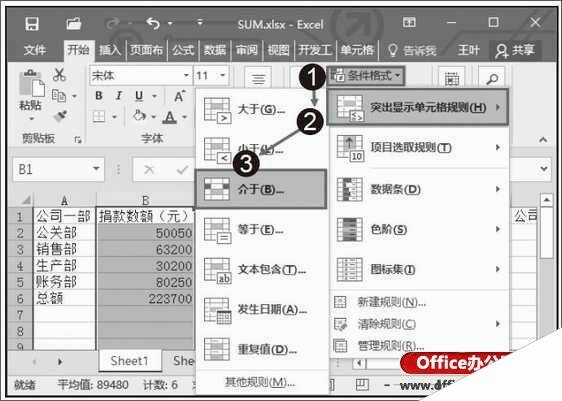Click the Increase Font Size icon
The image size is (562, 401).
(179, 96)
